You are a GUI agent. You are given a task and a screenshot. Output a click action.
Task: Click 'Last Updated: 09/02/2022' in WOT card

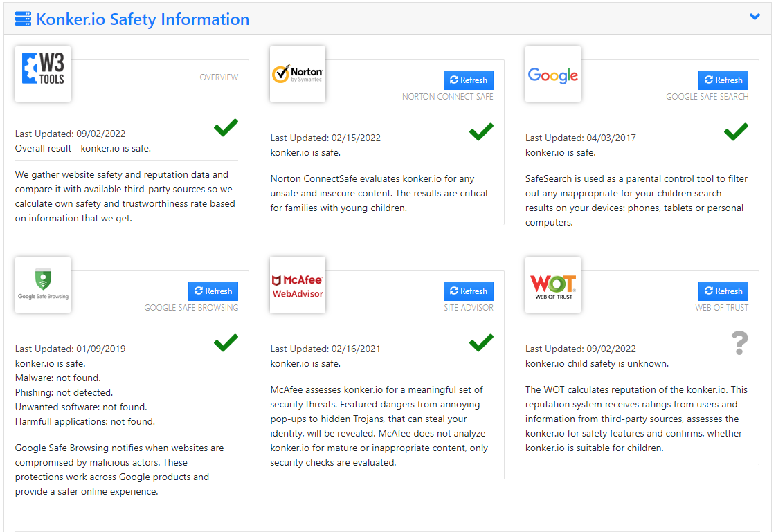581,349
